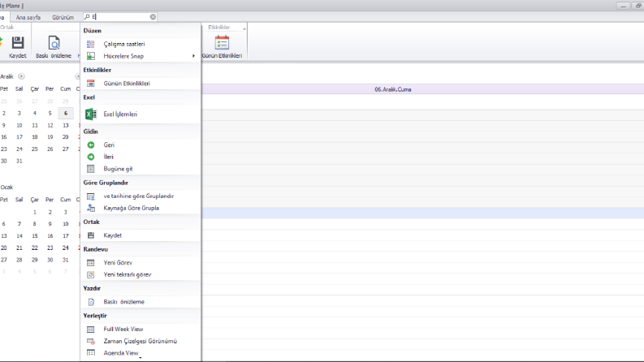The height and width of the screenshot is (362, 644).
Task: Expand the Hücrelere Snap submenu arrow
Action: tap(193, 56)
